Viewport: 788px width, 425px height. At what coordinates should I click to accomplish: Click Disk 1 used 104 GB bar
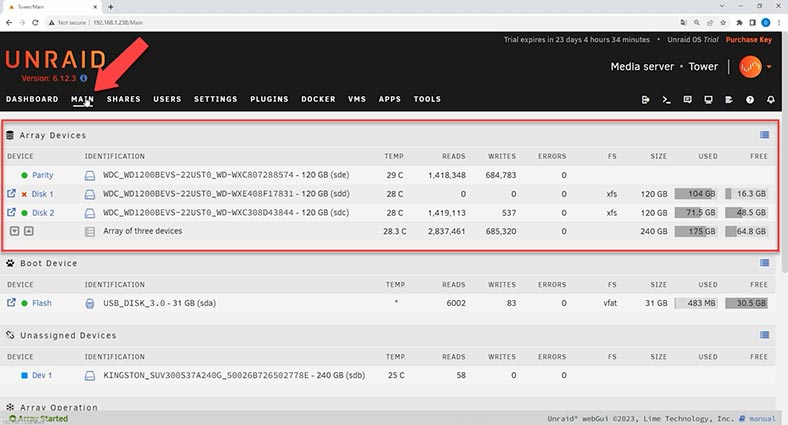pyautogui.click(x=696, y=194)
